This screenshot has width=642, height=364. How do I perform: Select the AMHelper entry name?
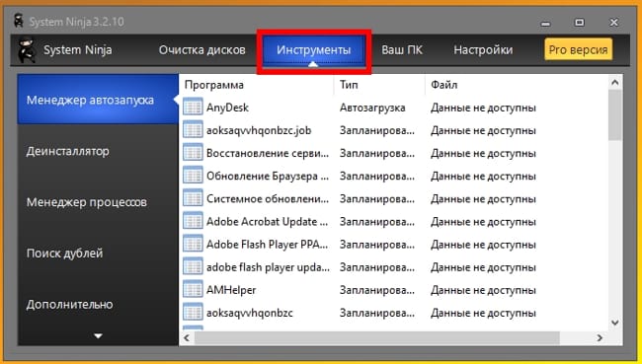click(x=231, y=290)
